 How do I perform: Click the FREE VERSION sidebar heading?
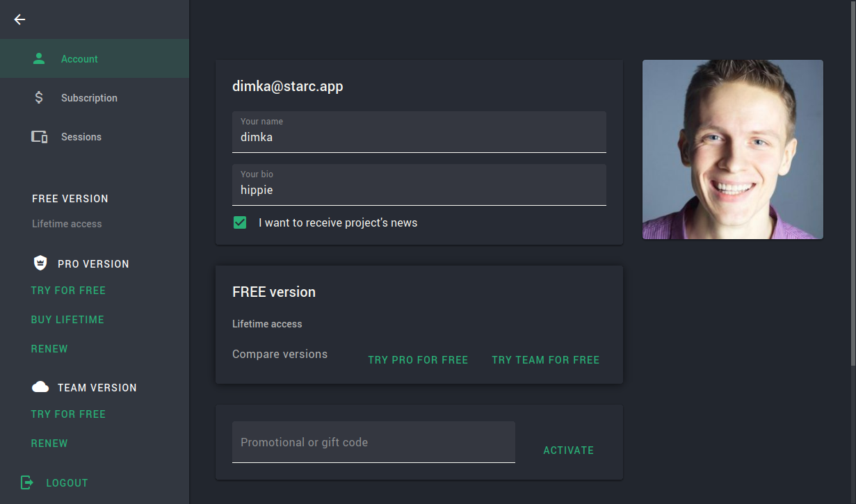70,199
